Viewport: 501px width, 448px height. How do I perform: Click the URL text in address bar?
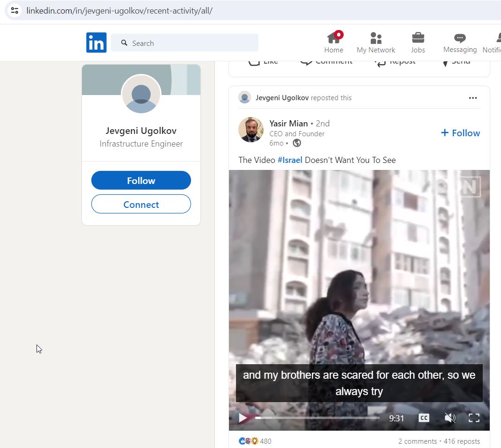tap(119, 11)
